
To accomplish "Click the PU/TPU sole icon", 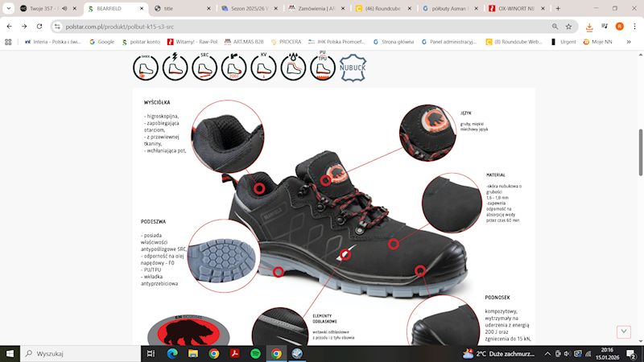I will point(322,68).
